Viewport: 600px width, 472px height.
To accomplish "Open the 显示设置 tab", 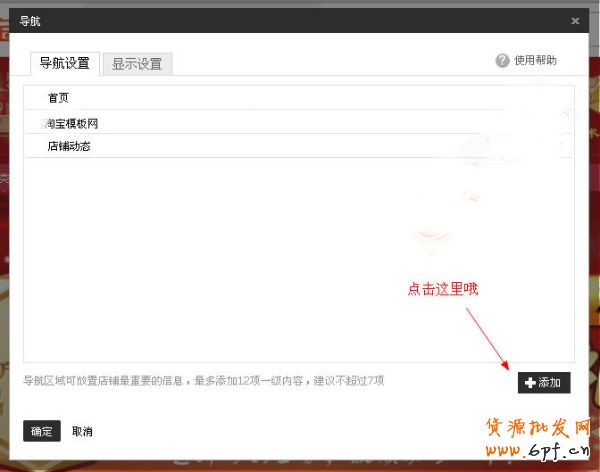I will coord(137,64).
